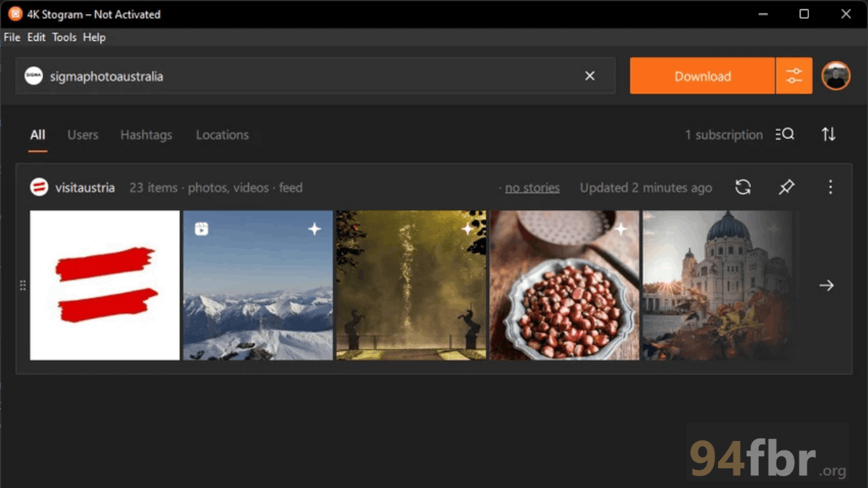Pin the visitaustria subscription
868x488 pixels.
tap(787, 187)
